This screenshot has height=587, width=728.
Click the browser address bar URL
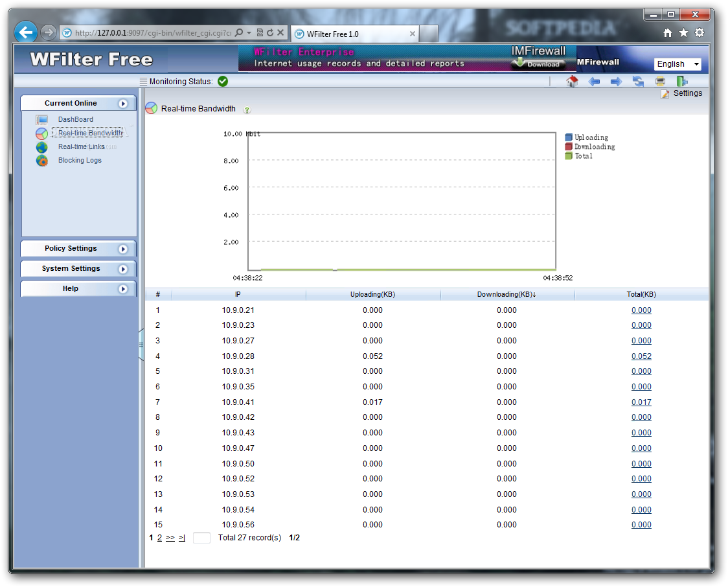tap(154, 33)
